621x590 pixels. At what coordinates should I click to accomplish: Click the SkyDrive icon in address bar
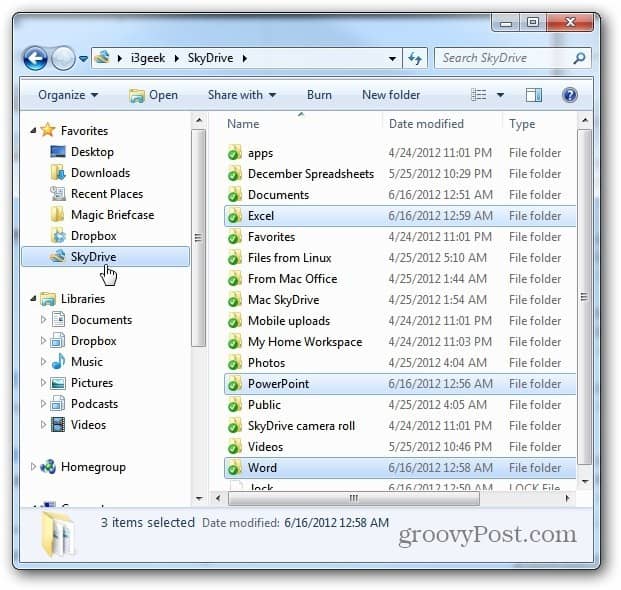pyautogui.click(x=103, y=58)
